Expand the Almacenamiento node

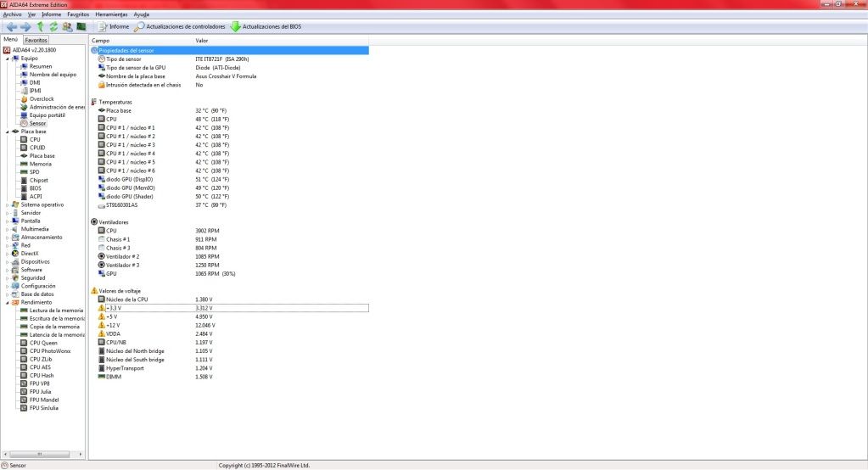7,238
